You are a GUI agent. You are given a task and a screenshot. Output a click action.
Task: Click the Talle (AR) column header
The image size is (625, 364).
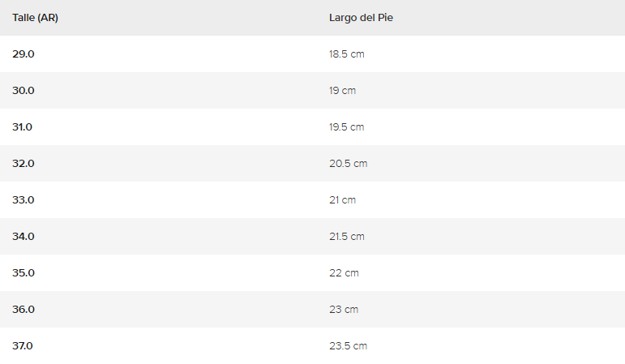pyautogui.click(x=35, y=18)
